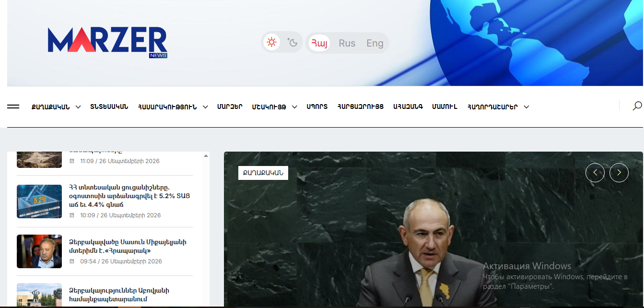Select Հայ language option
Viewport: 644px width, 308px height.
click(x=319, y=43)
